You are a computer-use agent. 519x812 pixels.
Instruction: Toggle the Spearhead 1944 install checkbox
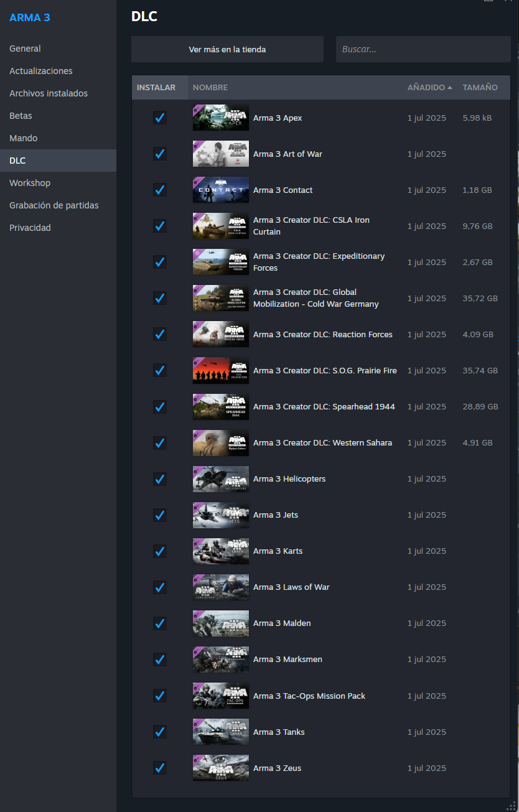point(160,406)
